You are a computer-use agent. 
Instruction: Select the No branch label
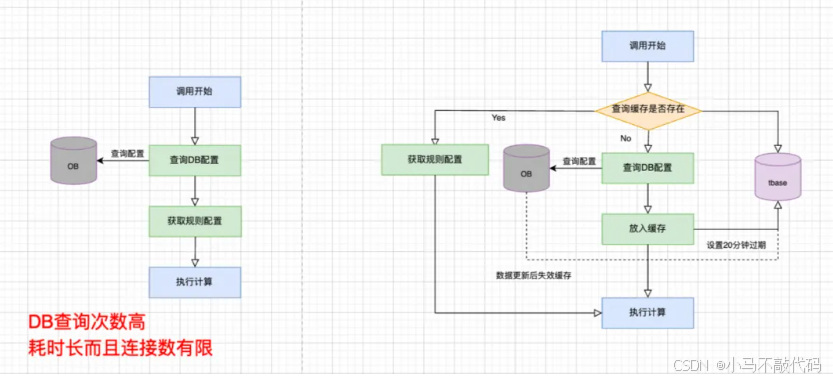pyautogui.click(x=626, y=138)
